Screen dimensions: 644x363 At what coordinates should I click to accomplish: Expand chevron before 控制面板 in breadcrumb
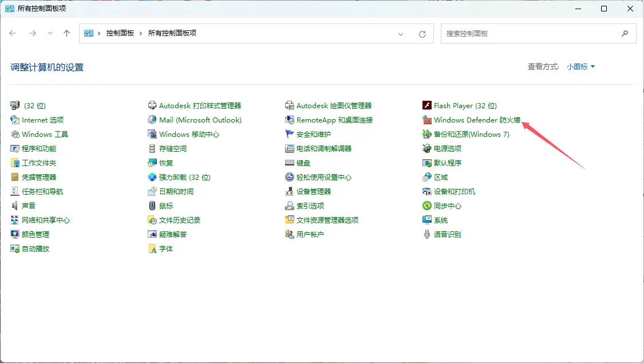pos(99,33)
